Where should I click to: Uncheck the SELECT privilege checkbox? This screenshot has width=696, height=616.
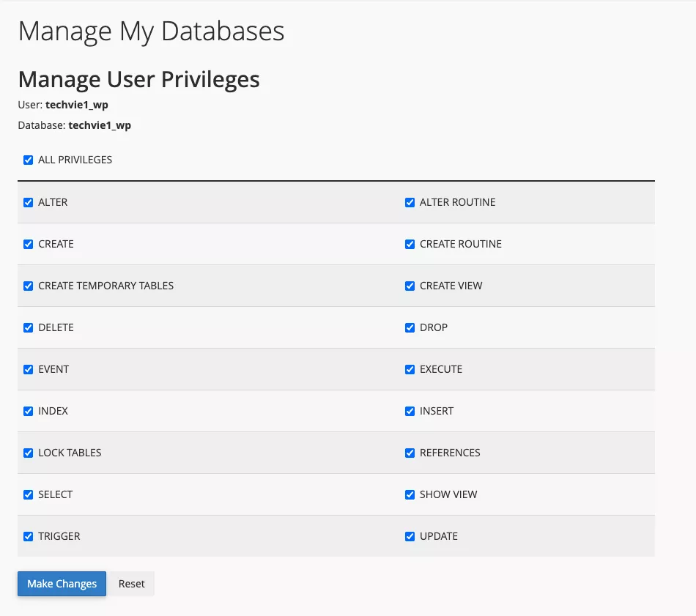[x=29, y=494]
